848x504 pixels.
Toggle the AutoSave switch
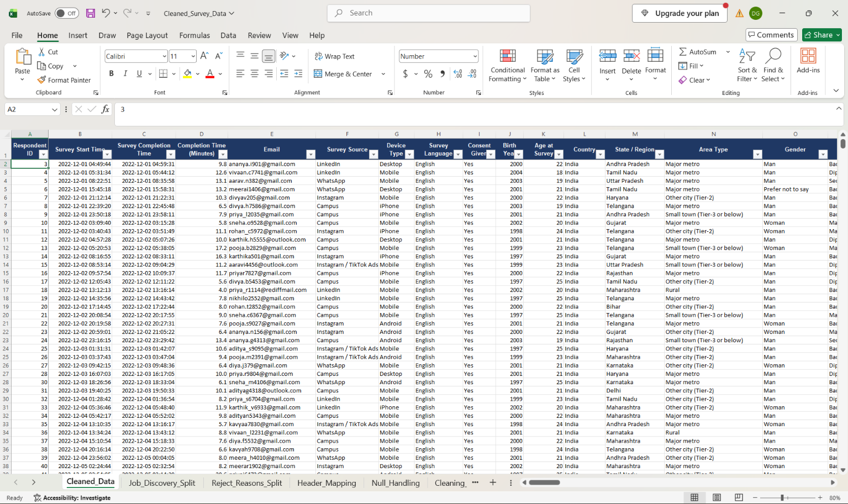(67, 13)
